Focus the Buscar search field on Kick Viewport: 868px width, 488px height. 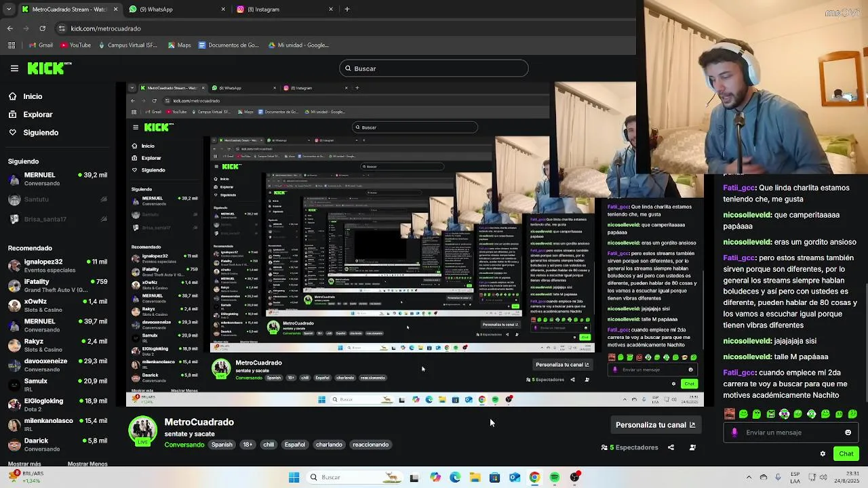(x=433, y=68)
